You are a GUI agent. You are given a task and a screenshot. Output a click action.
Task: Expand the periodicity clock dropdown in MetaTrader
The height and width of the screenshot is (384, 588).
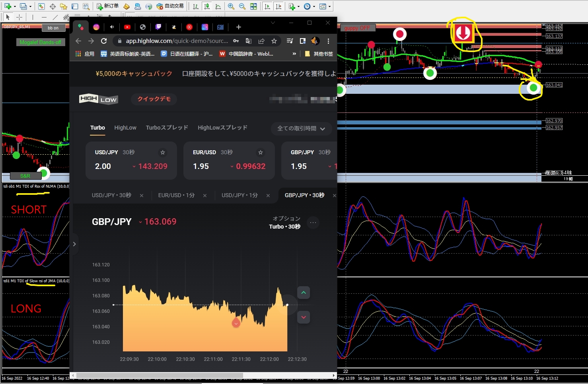(x=314, y=6)
